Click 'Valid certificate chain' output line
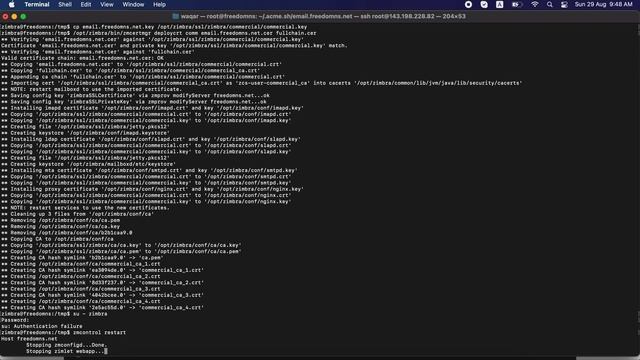 click(82, 58)
